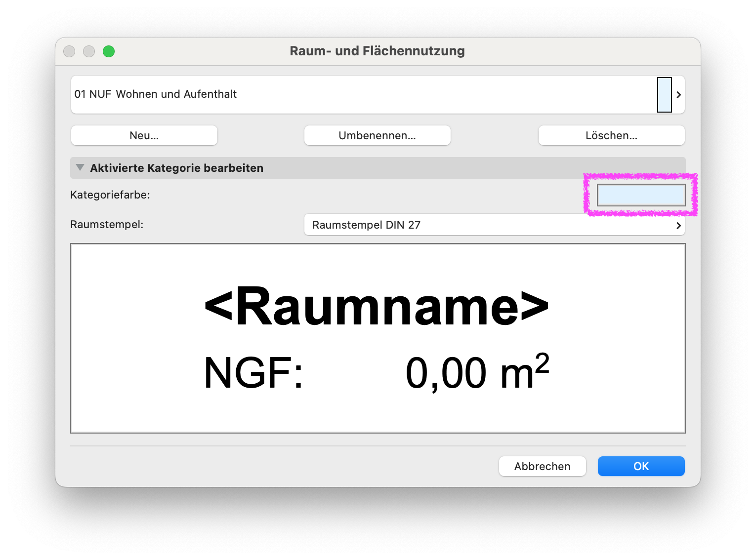
Task: Click the Umbenennen... button
Action: (x=378, y=135)
